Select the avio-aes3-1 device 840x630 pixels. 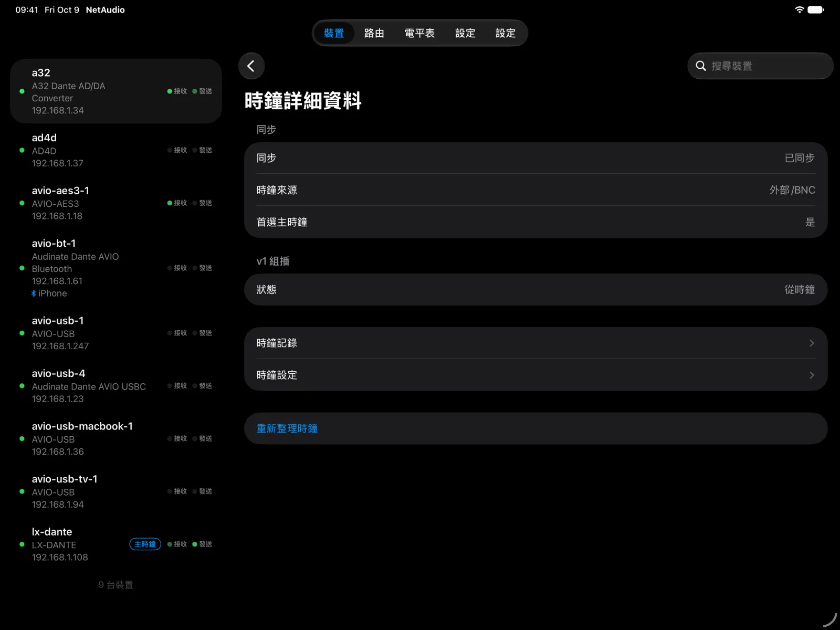(x=116, y=203)
